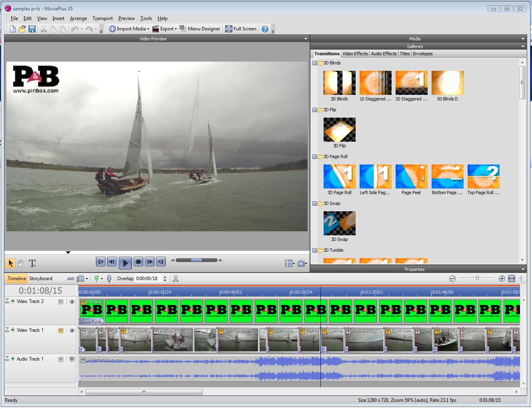Image resolution: width=532 pixels, height=409 pixels.
Task: Select the Pointer arrow tool
Action: pyautogui.click(x=11, y=263)
